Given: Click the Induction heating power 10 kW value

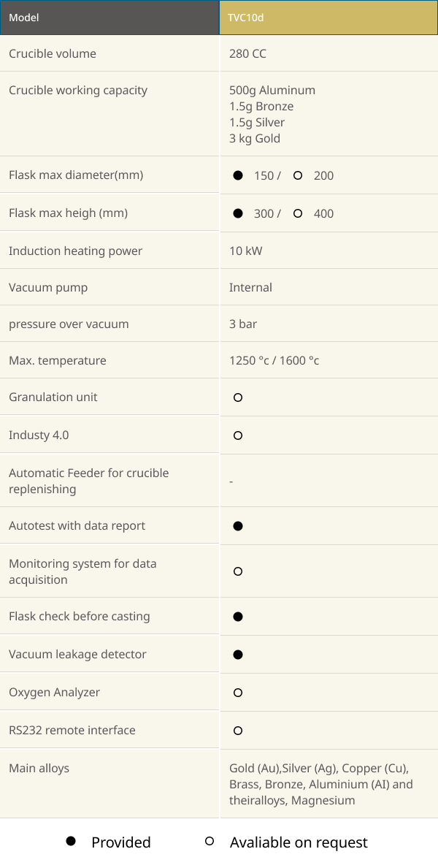Looking at the screenshot, I should click(x=246, y=251).
